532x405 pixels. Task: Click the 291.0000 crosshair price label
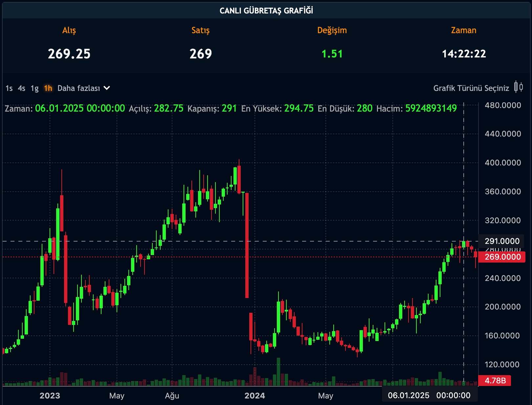tap(502, 241)
